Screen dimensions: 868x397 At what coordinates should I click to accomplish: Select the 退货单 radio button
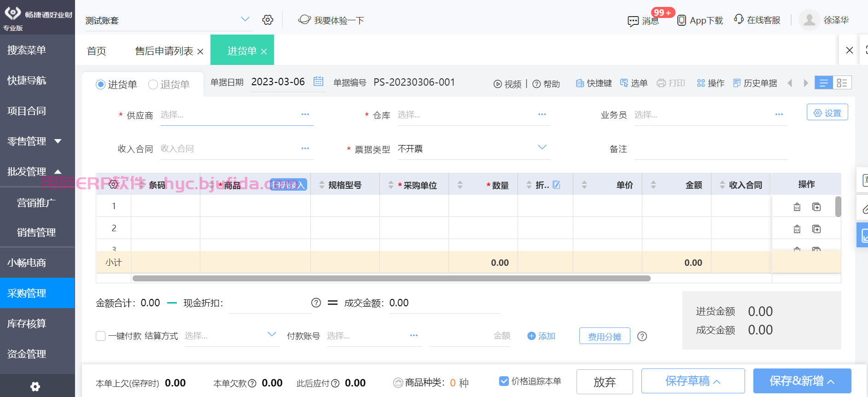point(153,85)
